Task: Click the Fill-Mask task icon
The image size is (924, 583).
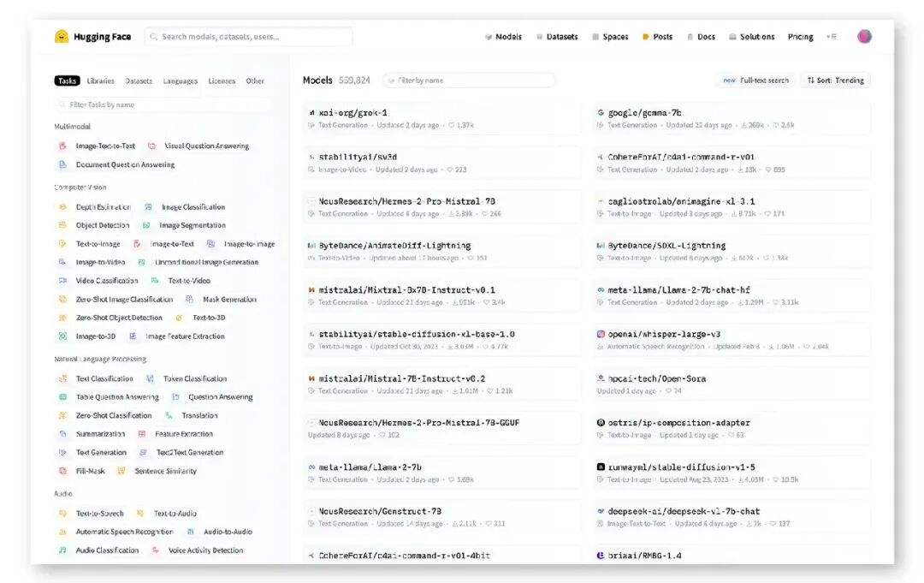Action: 62,471
